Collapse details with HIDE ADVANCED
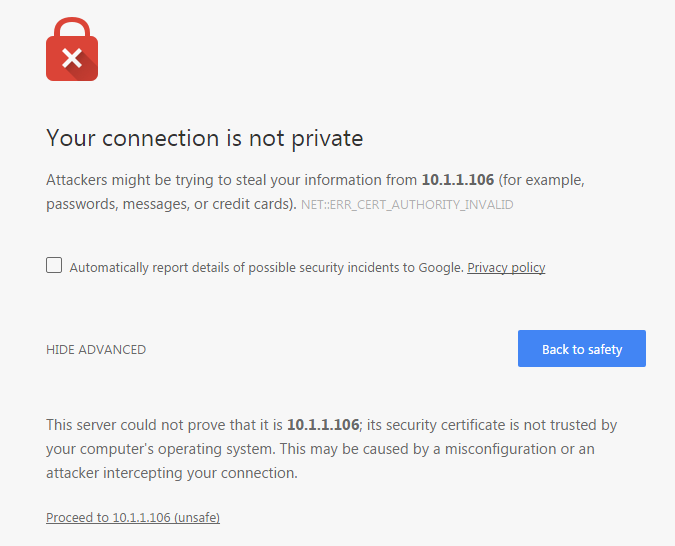The height and width of the screenshot is (546, 675). coord(96,350)
